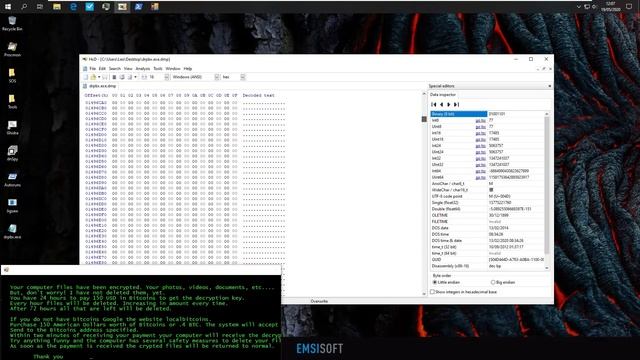
Task: Click 'go to' link for UInt64 row
Action: (x=480, y=178)
